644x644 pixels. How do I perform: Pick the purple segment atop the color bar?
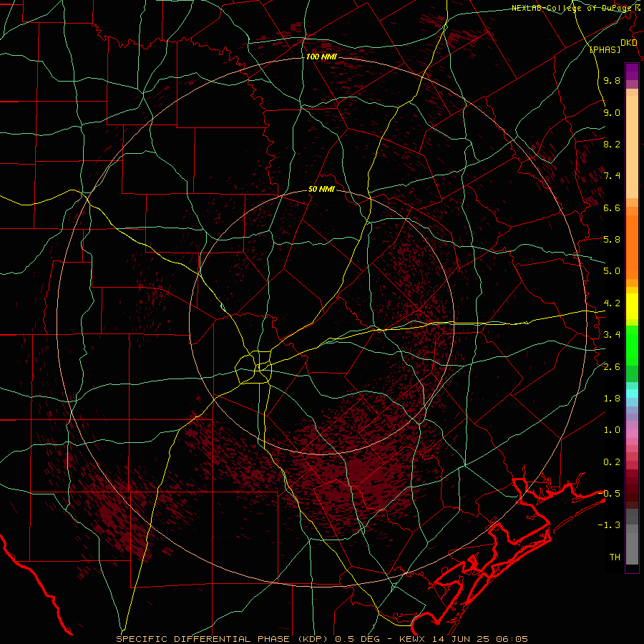pos(632,72)
